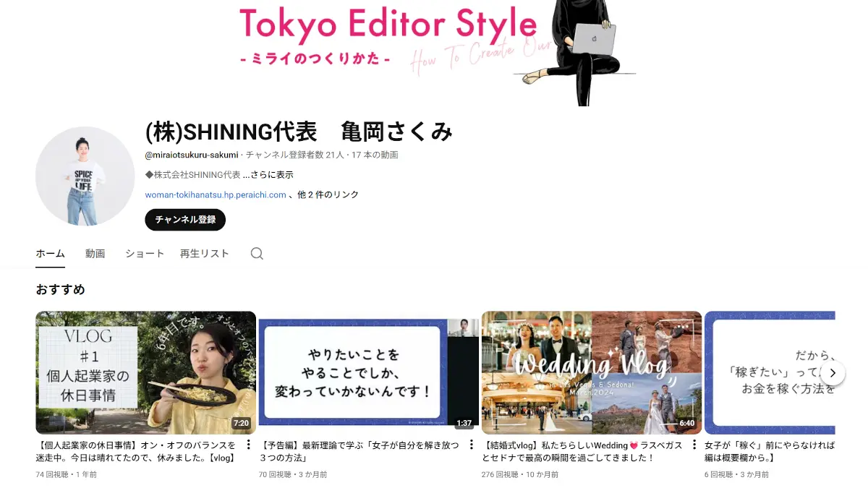868x488 pixels.
Task: Play the VLOG #1 個人起業家の休日事情 thumbnail
Action: point(145,372)
